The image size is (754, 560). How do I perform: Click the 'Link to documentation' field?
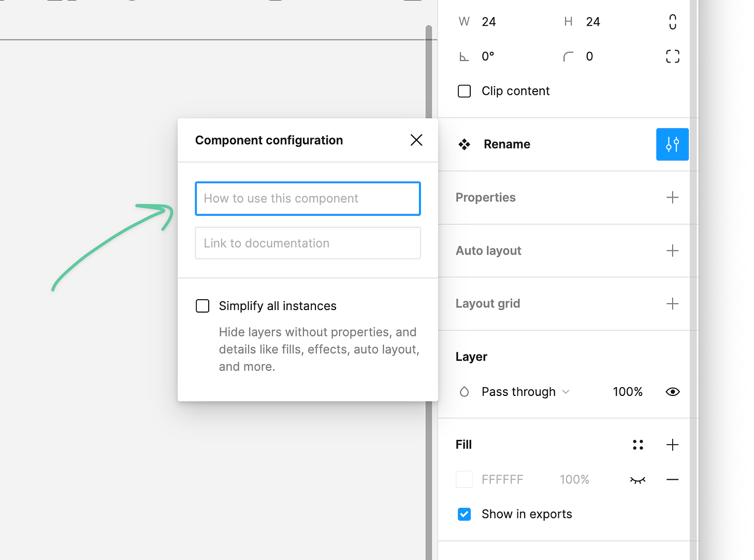click(308, 243)
